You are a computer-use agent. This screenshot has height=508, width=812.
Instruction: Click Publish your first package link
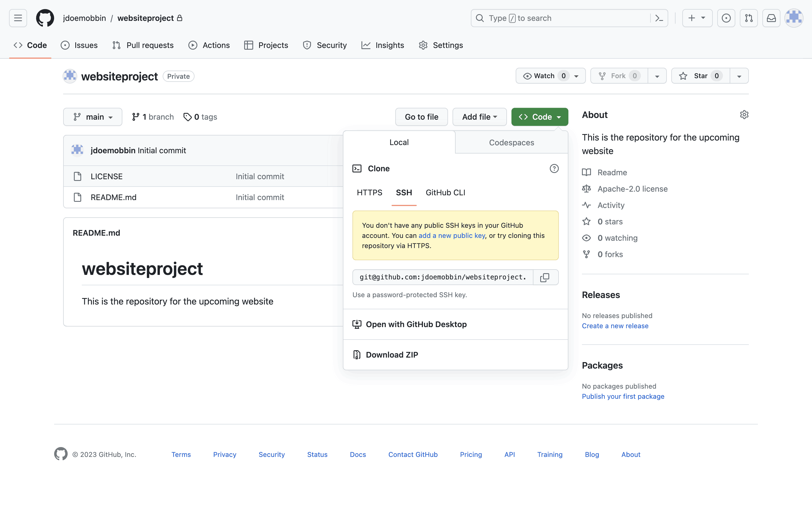623,396
